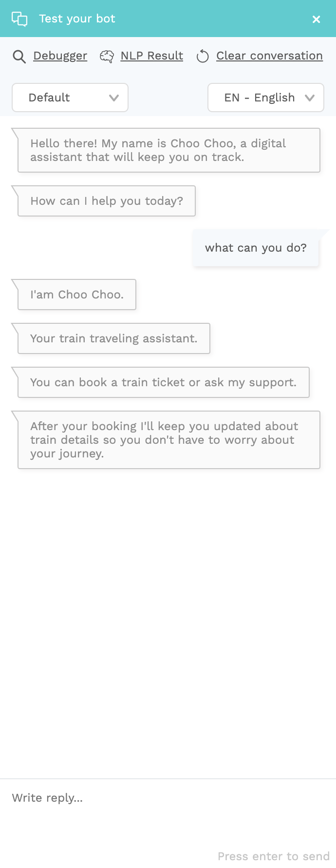Click the 'book a train ticket' message
Image resolution: width=336 pixels, height=868 pixels.
(x=164, y=382)
